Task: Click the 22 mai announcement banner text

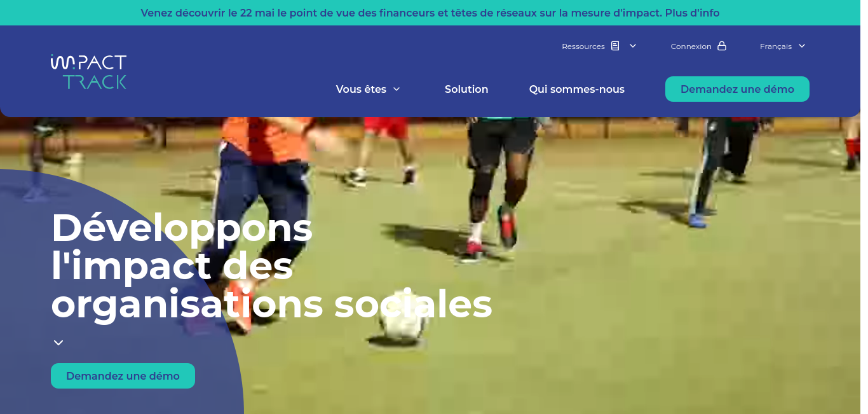Action: [430, 13]
